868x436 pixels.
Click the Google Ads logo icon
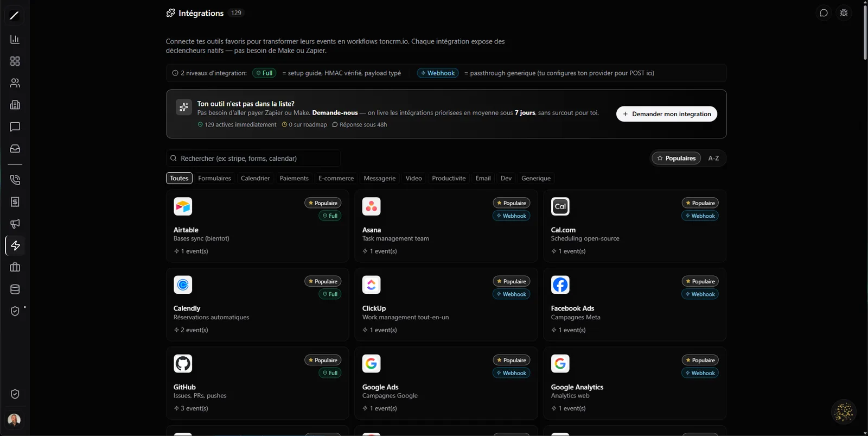pyautogui.click(x=372, y=363)
